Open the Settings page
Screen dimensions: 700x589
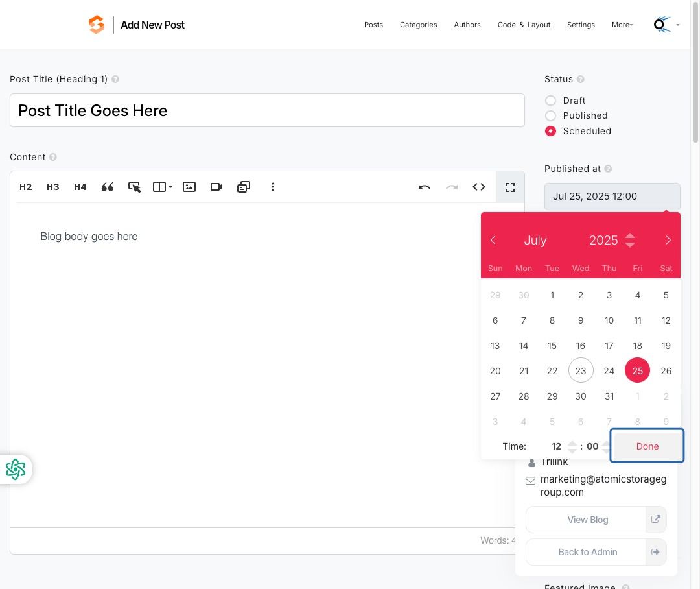(581, 25)
